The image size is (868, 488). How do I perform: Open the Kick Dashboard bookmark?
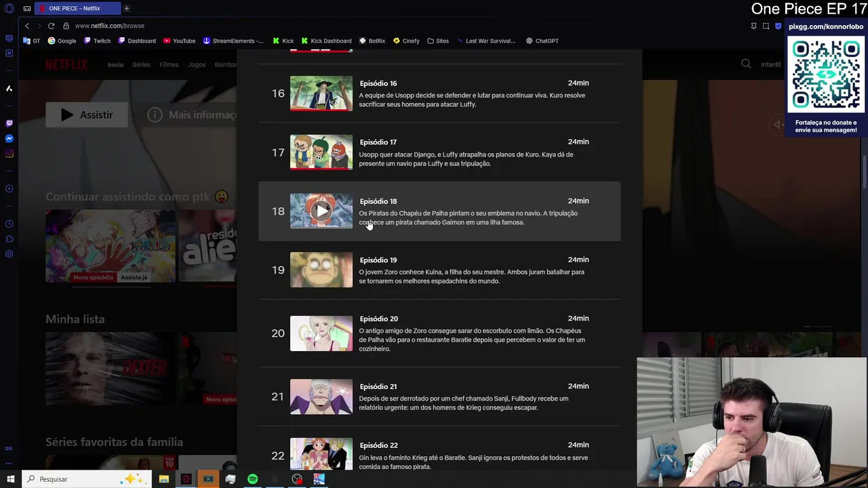click(326, 41)
